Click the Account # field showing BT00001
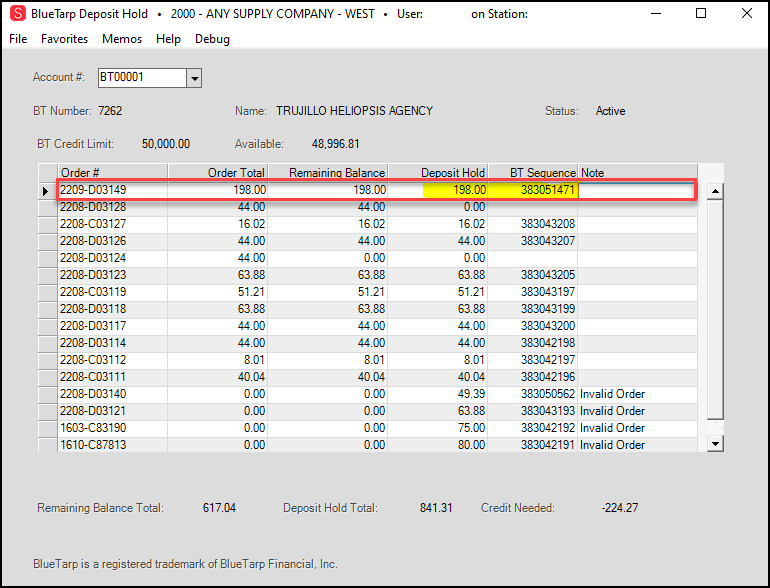 [x=142, y=78]
